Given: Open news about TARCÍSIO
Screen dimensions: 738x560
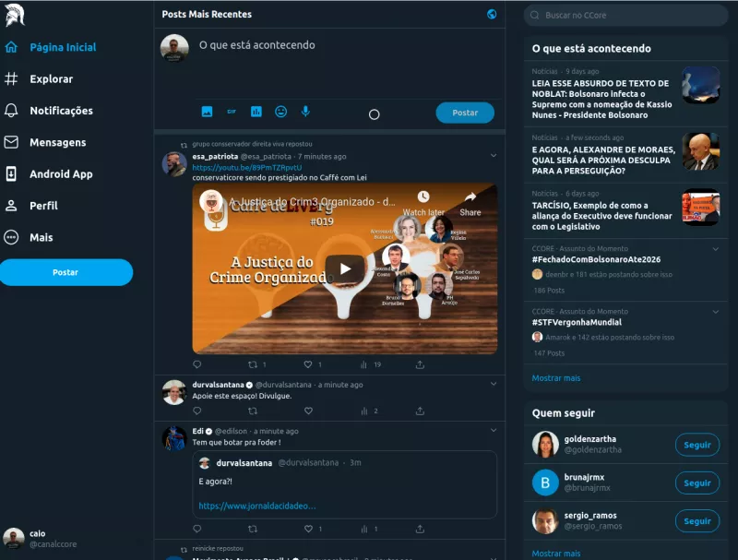Looking at the screenshot, I should coord(625,210).
